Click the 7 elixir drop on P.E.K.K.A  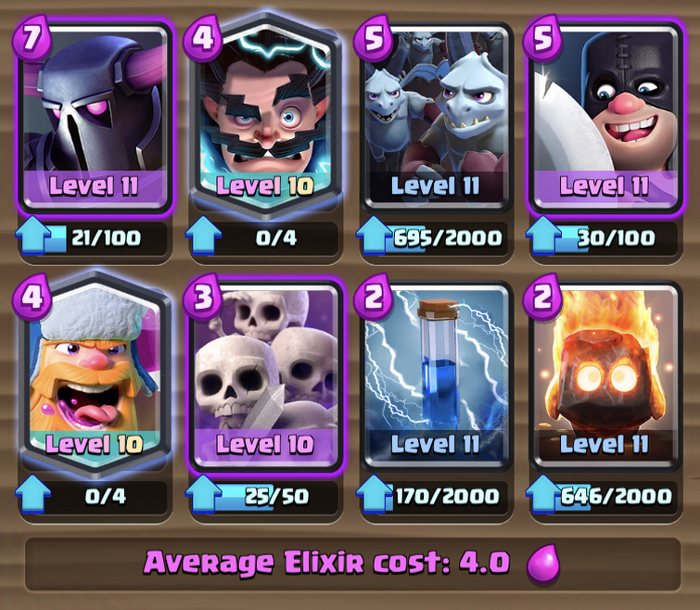point(32,37)
